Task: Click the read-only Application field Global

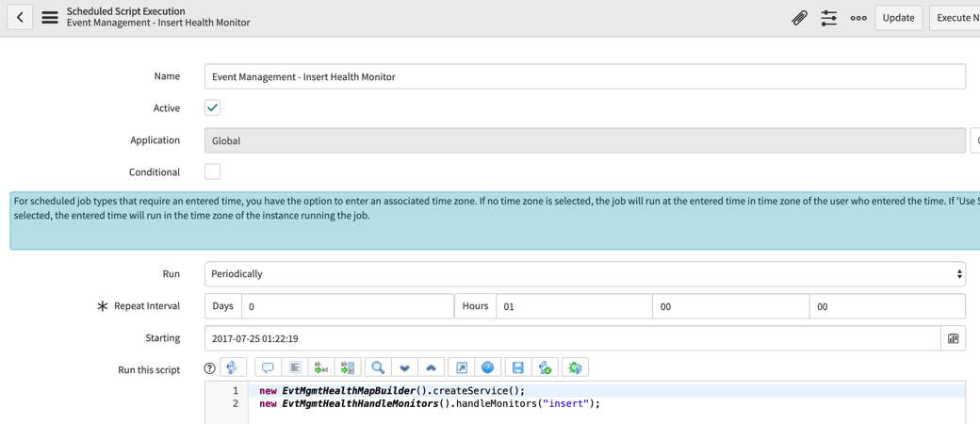Action: [x=585, y=140]
